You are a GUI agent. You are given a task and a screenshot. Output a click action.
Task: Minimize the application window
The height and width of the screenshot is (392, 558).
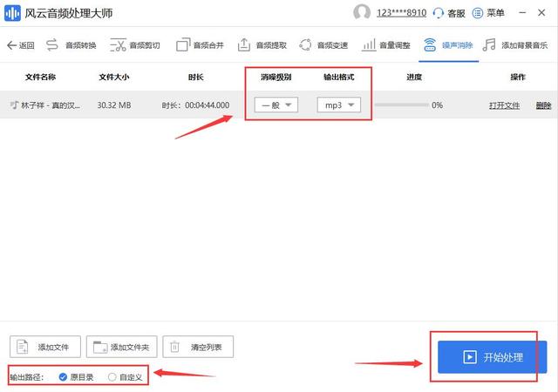coord(522,13)
